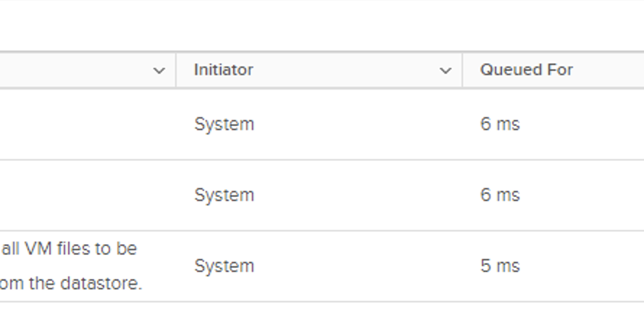
Task: Sort by the Queued For column header
Action: 526,70
